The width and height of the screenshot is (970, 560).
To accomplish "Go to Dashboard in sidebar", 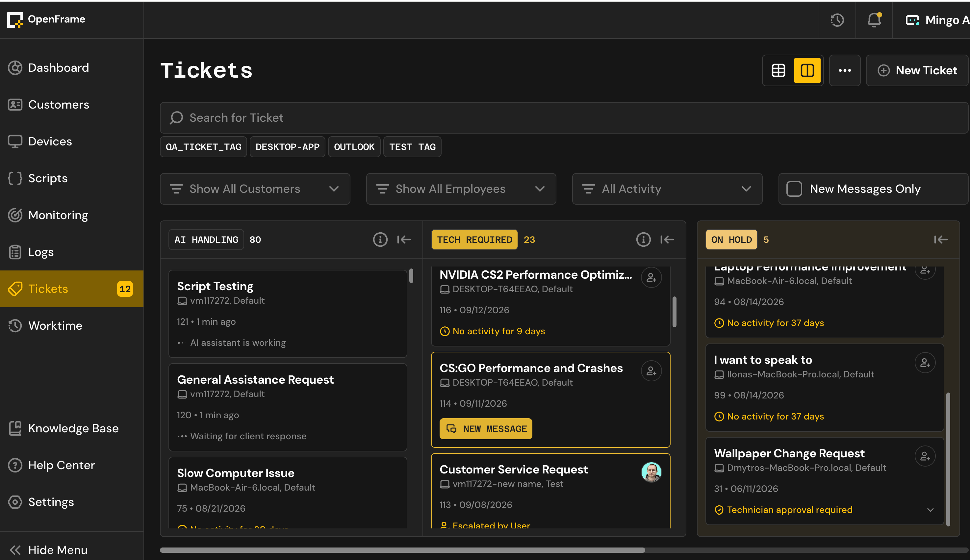I will 72,68.
